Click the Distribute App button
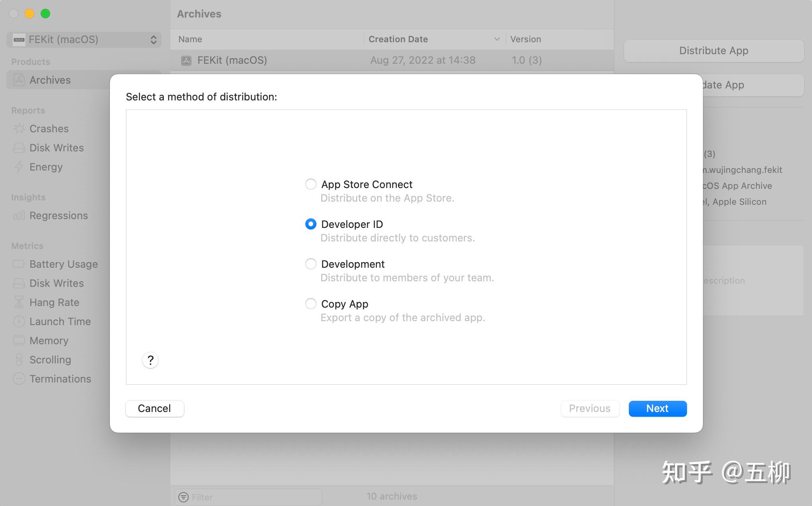Screen dimensions: 812x506 pyautogui.click(x=713, y=51)
